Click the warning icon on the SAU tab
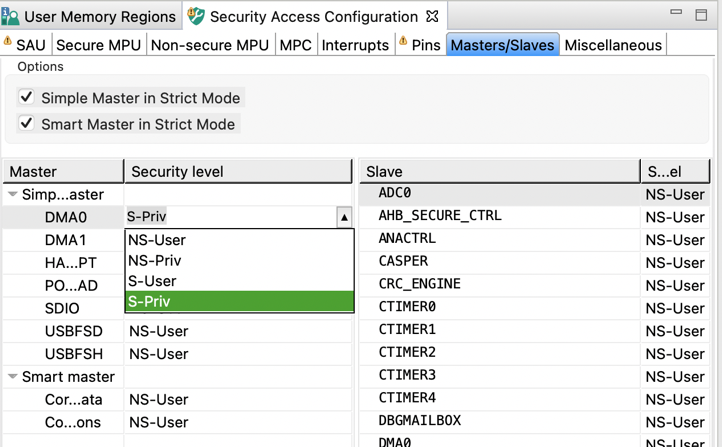 coord(7,41)
